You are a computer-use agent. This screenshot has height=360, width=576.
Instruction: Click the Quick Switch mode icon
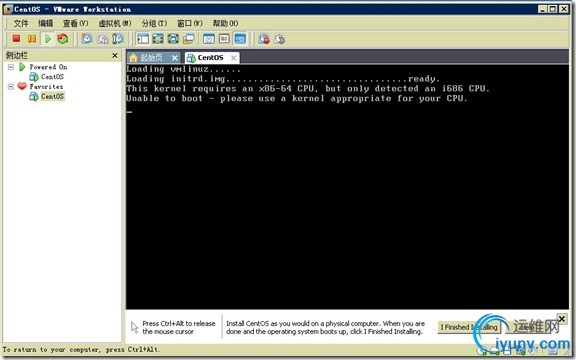173,38
